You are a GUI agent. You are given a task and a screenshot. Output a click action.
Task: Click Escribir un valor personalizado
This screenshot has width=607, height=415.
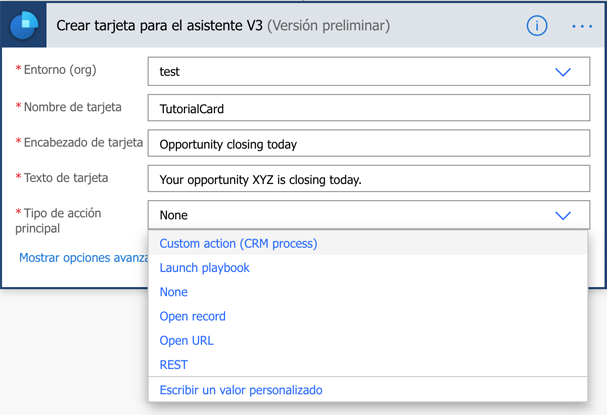[x=368, y=390]
